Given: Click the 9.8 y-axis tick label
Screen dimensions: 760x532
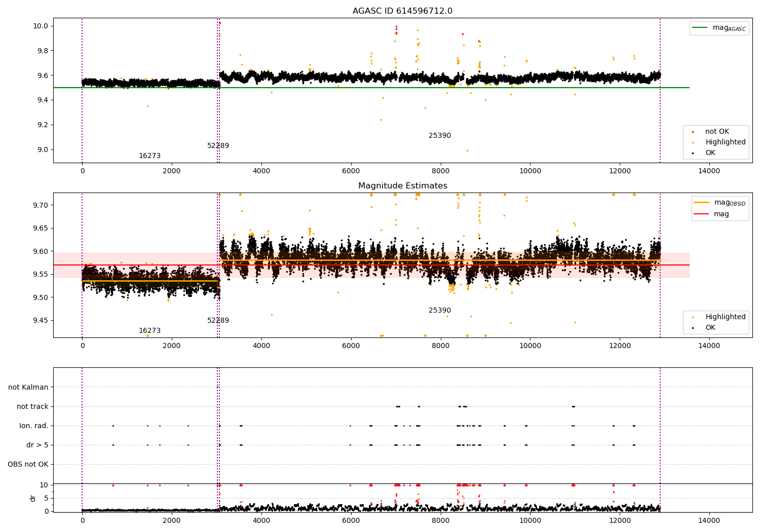Looking at the screenshot, I should 44,51.
